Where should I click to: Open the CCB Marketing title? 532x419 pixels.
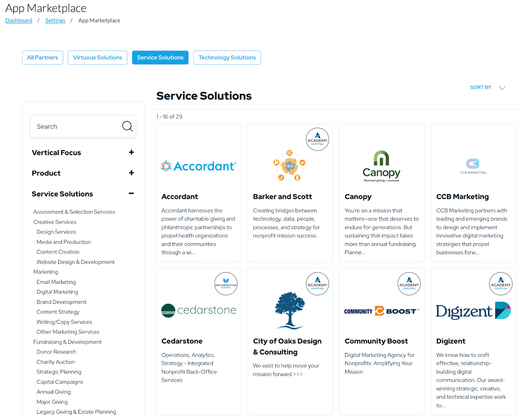[462, 197]
